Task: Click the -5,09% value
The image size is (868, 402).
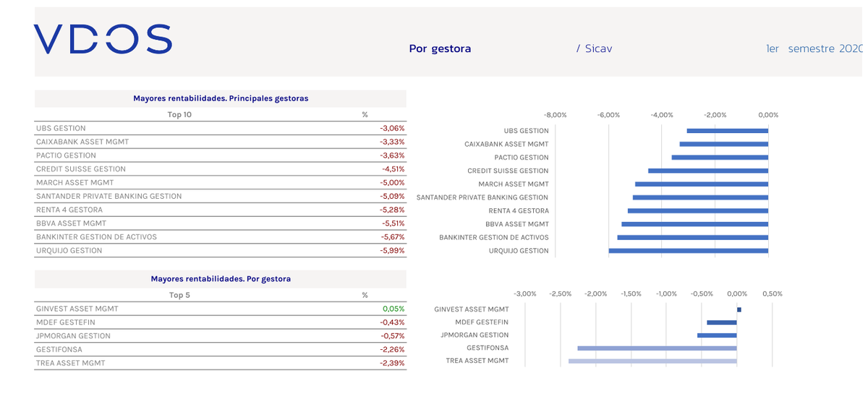Action: pos(392,196)
